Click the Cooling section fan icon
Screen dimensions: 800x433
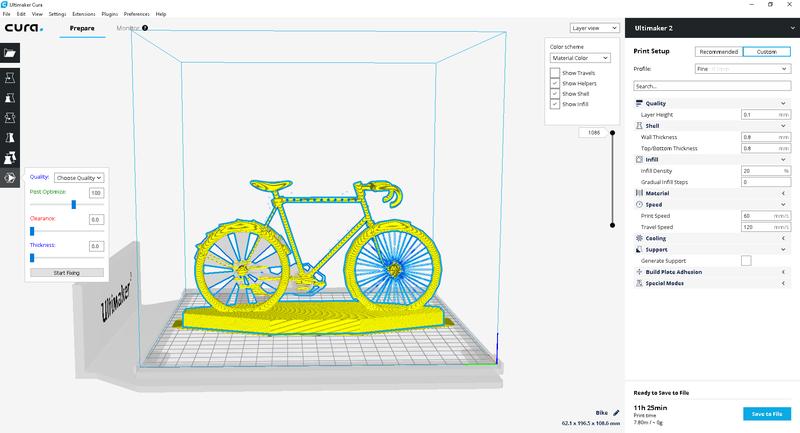pos(638,238)
